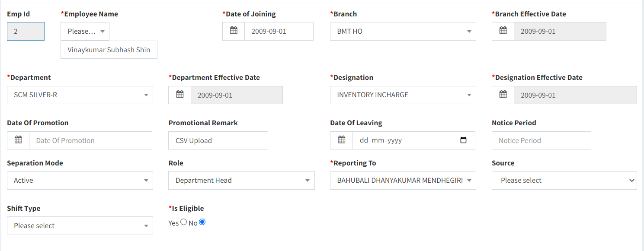
Task: Click the Department Effective Date calendar icon
Action: tap(180, 95)
